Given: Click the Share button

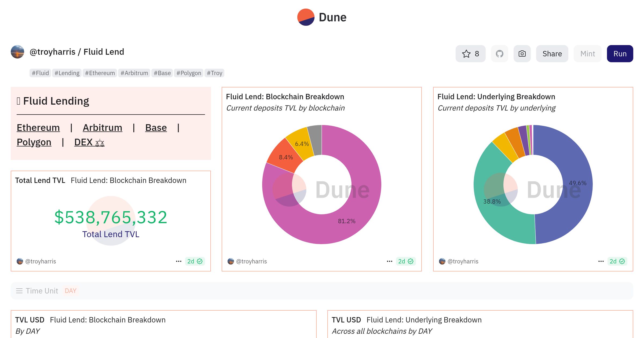Looking at the screenshot, I should coord(552,54).
